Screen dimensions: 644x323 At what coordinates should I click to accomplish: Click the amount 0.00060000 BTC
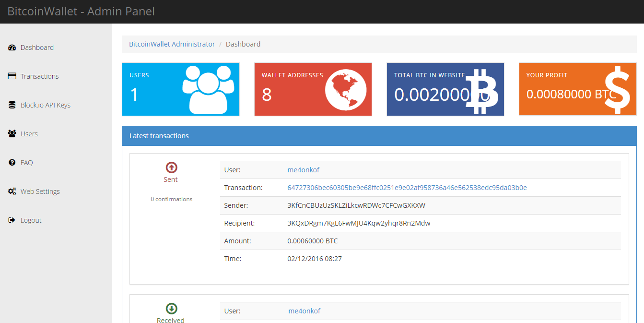click(x=313, y=241)
